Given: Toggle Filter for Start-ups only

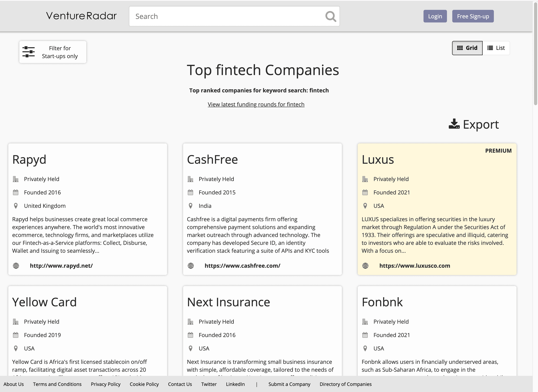Looking at the screenshot, I should [53, 52].
